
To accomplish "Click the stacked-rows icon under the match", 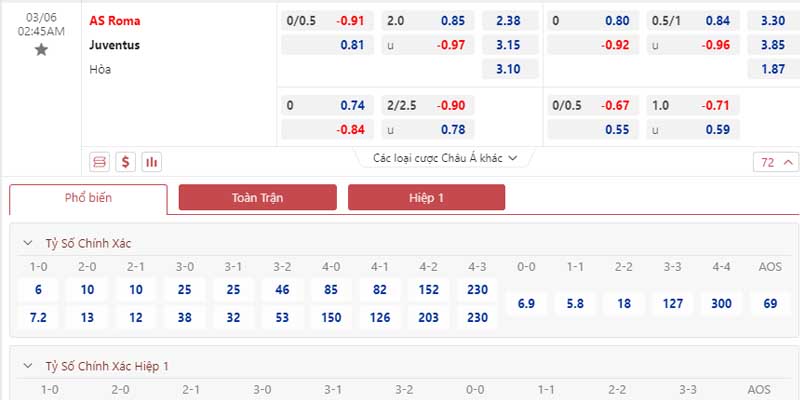I will [x=99, y=161].
